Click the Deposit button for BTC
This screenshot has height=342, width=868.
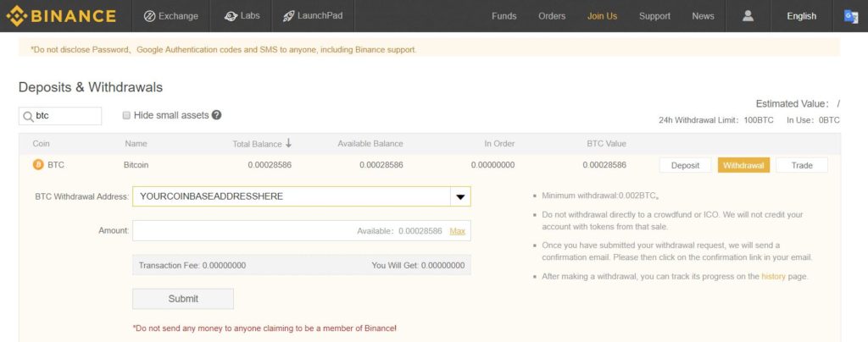tap(685, 165)
